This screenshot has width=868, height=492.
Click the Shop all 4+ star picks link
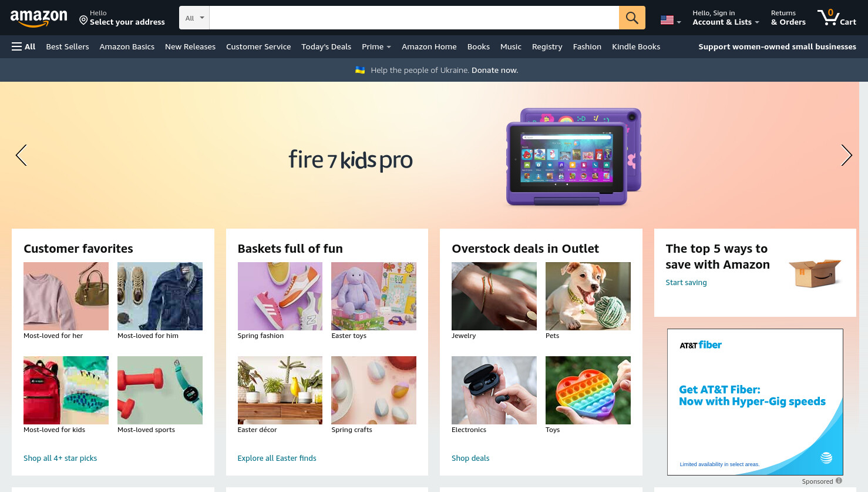click(60, 458)
